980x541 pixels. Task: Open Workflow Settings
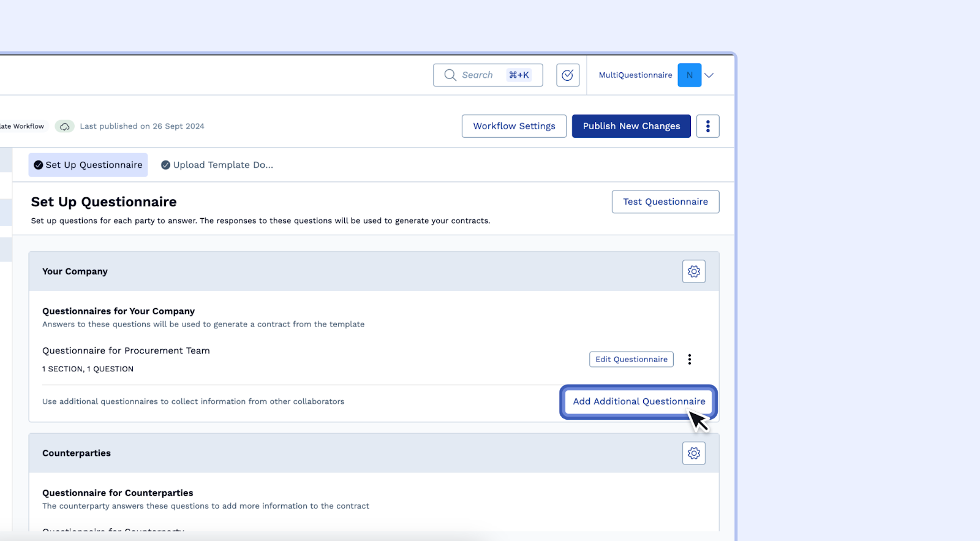coord(514,126)
